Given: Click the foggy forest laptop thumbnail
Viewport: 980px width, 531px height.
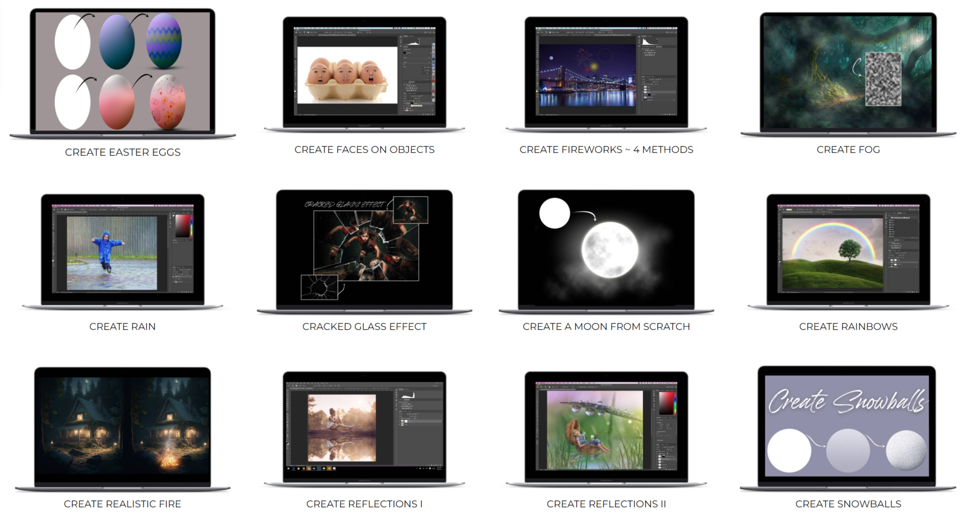Looking at the screenshot, I should click(x=848, y=72).
